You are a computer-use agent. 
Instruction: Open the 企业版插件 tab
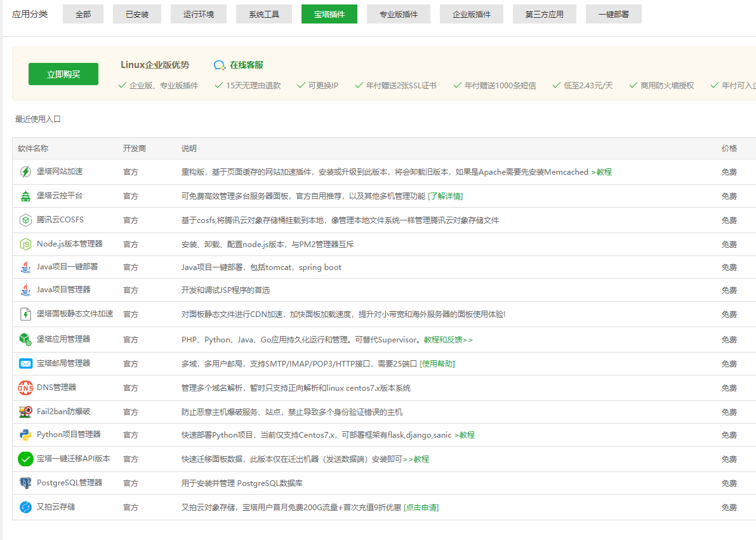(x=472, y=14)
